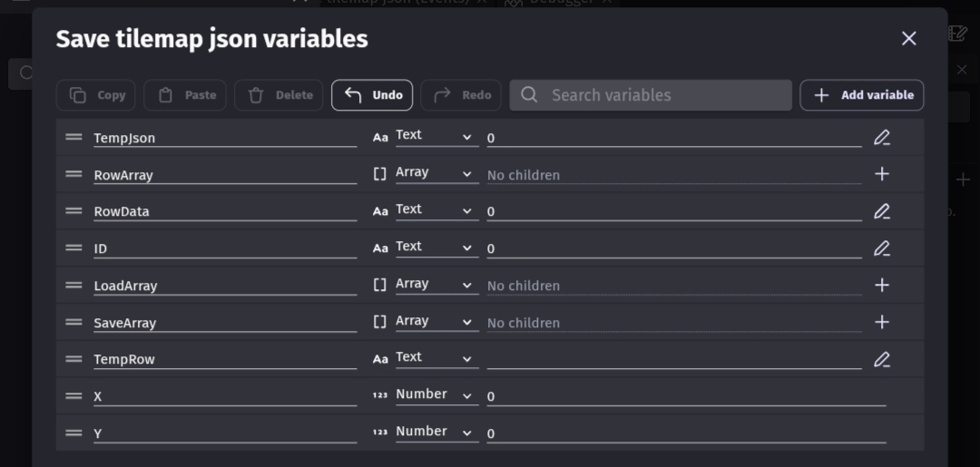
Task: Add a child to LoadArray with plus icon
Action: [881, 285]
